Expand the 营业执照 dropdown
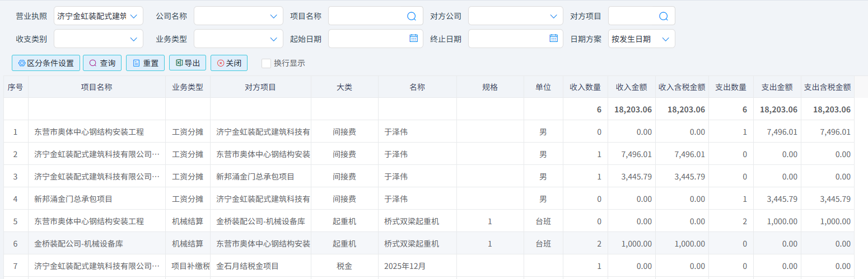Image resolution: width=868 pixels, height=279 pixels. pos(99,16)
